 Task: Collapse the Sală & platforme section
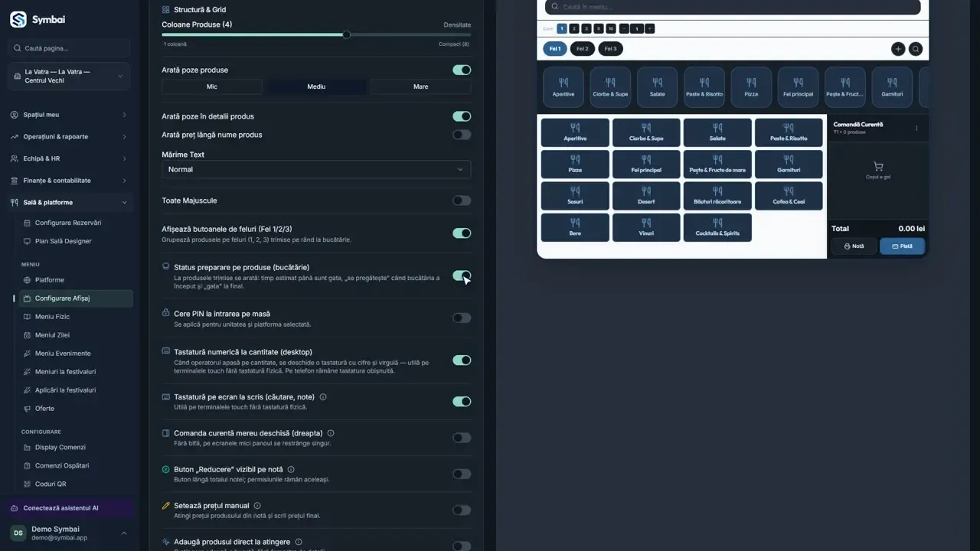(70, 203)
